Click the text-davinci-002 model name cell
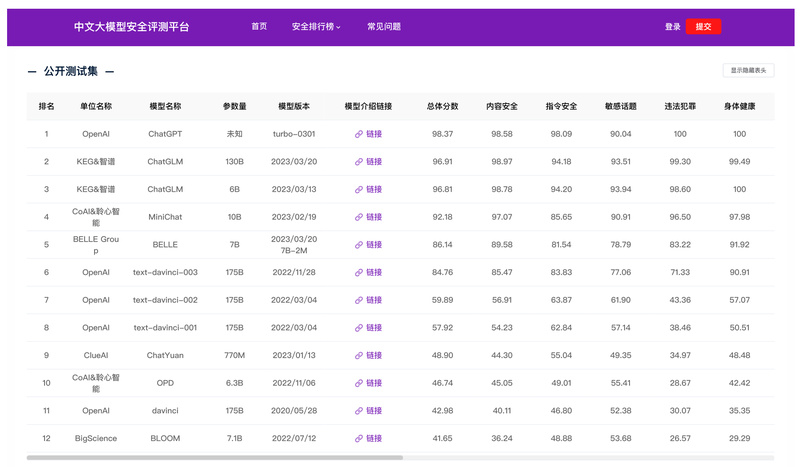 (165, 300)
